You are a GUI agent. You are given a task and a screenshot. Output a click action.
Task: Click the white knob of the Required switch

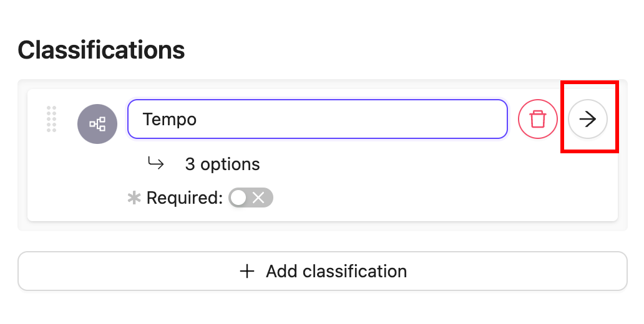[238, 198]
